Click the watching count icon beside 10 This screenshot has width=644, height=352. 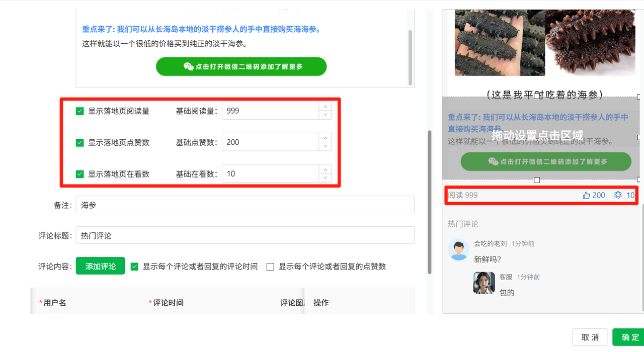618,195
